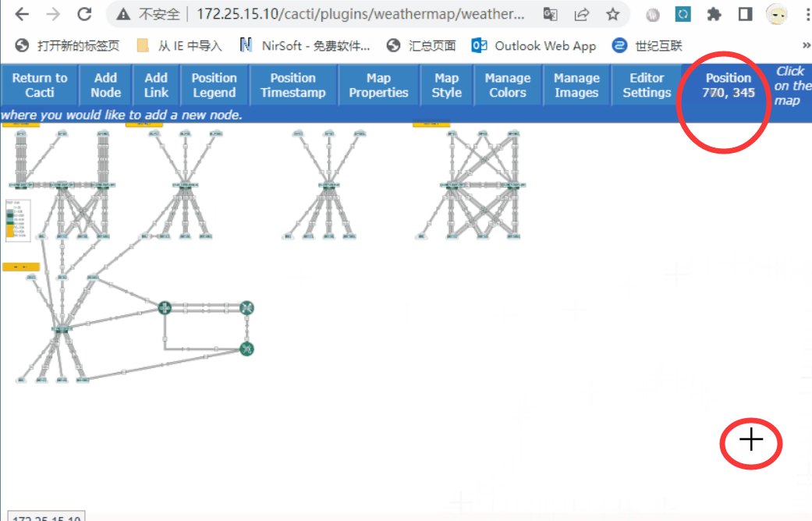The image size is (812, 521).
Task: Click Add Node in the editor toolbar
Action: point(105,84)
